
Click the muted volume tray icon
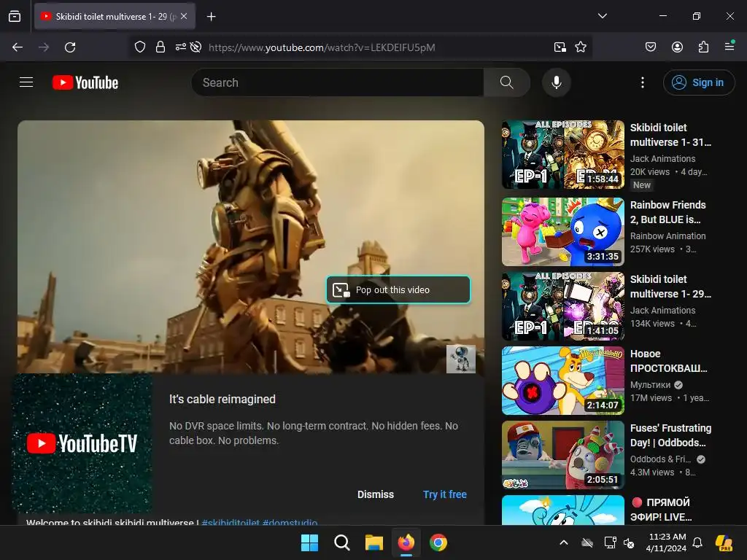point(629,542)
